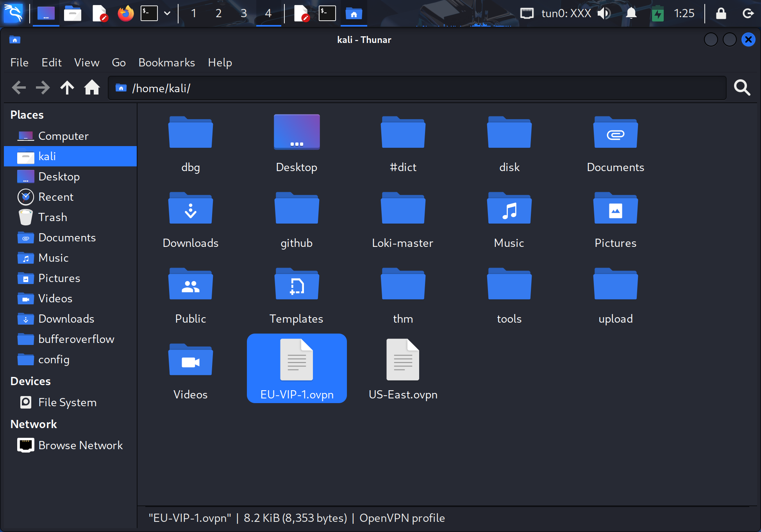Click Browse Network in sidebar
The width and height of the screenshot is (761, 532).
[x=80, y=445]
